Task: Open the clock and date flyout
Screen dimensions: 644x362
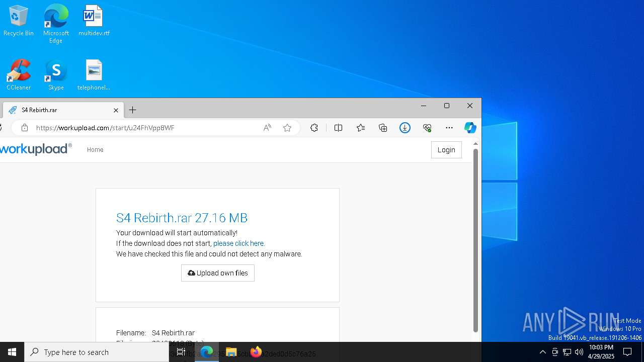Action: [x=601, y=352]
